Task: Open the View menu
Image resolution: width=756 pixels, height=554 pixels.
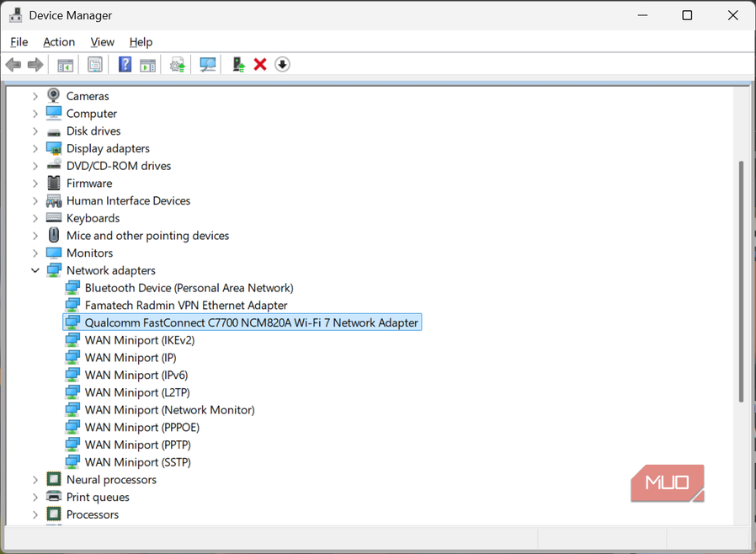Action: click(102, 42)
